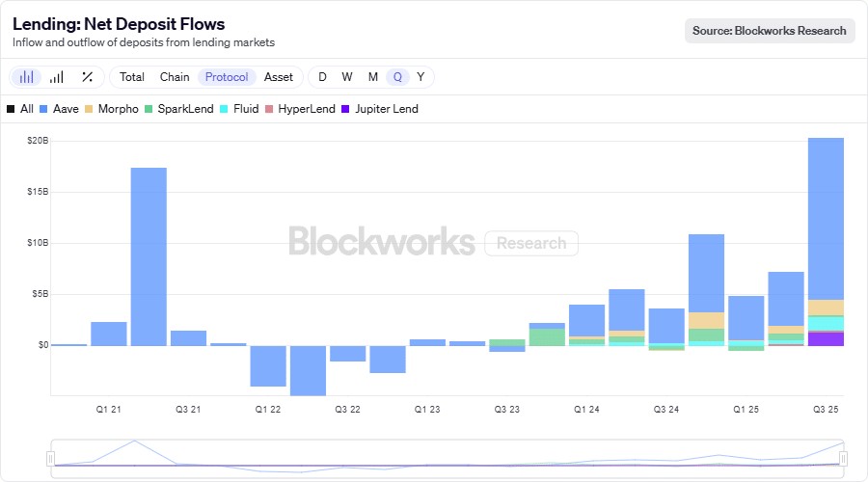The height and width of the screenshot is (482, 868).
Task: Switch to the Total tab
Action: pos(132,77)
